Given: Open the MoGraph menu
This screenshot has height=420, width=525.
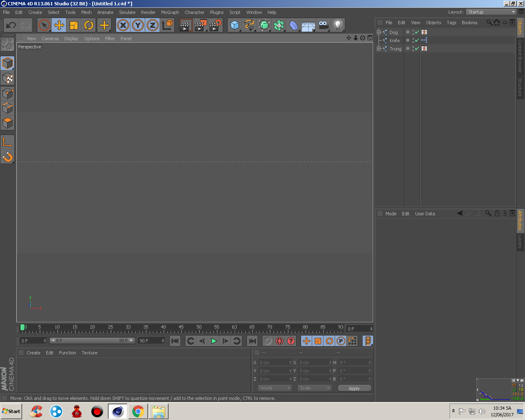Looking at the screenshot, I should coord(170,12).
